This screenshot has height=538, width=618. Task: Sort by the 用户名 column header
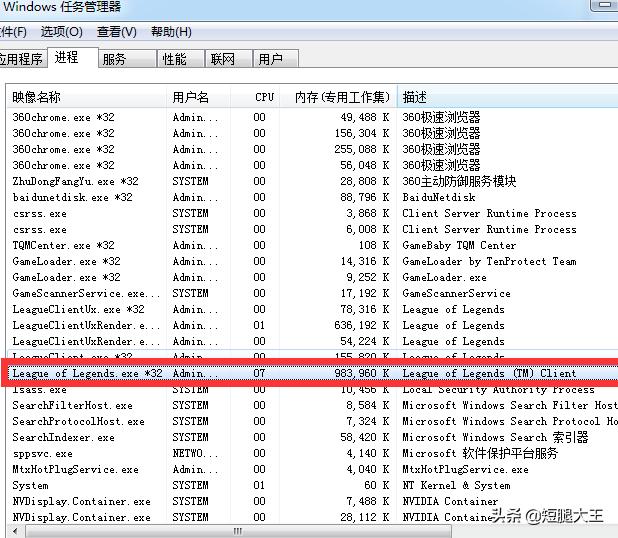[x=198, y=97]
